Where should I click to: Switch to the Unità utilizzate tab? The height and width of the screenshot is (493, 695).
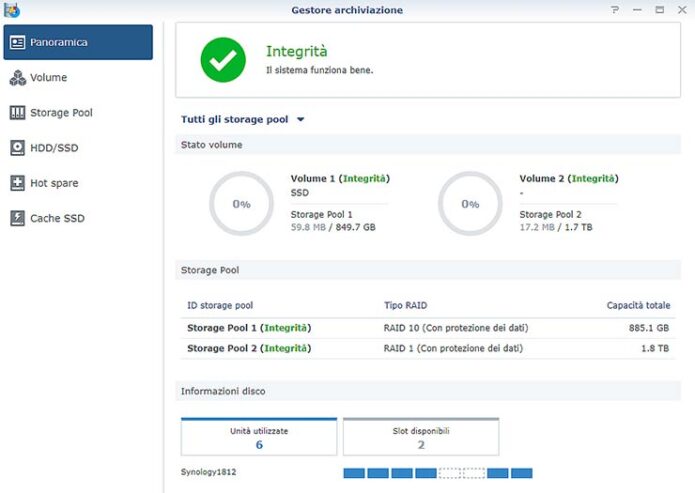coord(258,437)
